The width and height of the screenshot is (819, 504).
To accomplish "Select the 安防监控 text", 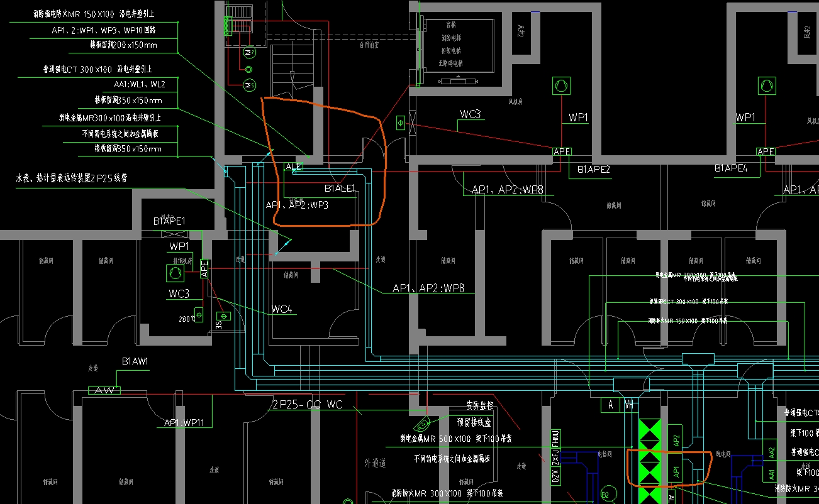I will [x=481, y=404].
